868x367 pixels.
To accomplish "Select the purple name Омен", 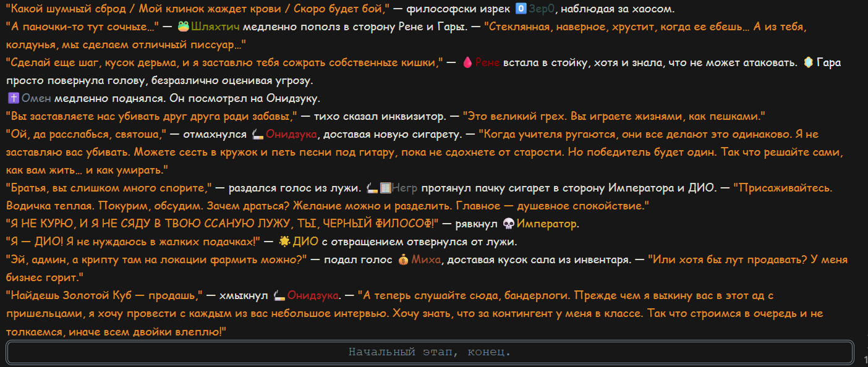I will [x=36, y=99].
